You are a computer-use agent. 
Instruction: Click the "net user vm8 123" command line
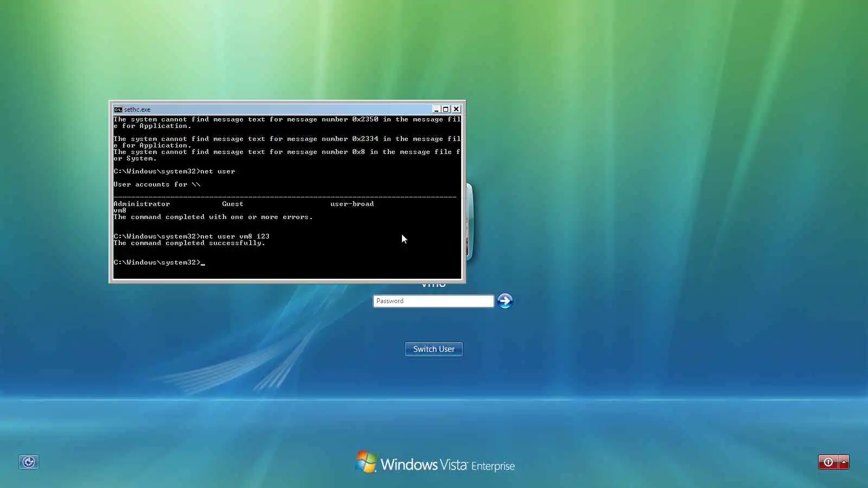[x=192, y=236]
